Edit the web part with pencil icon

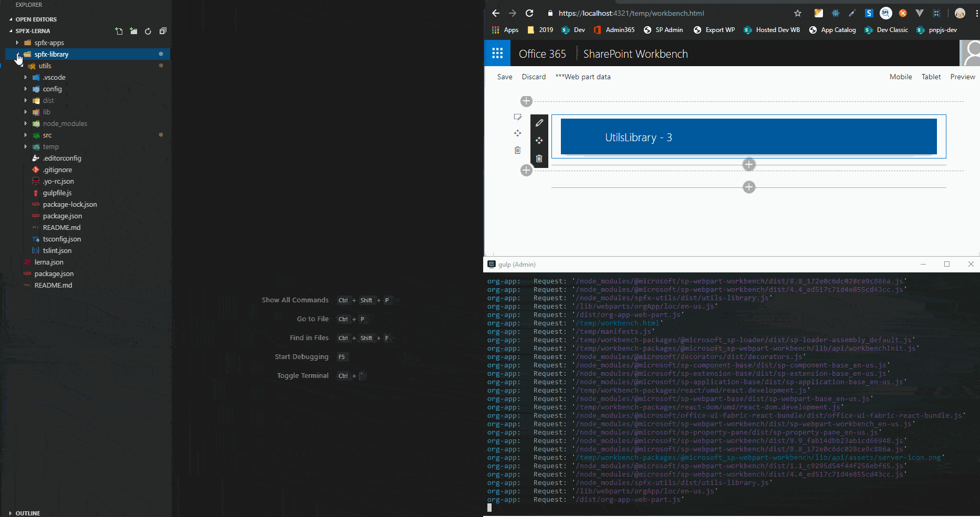[539, 123]
